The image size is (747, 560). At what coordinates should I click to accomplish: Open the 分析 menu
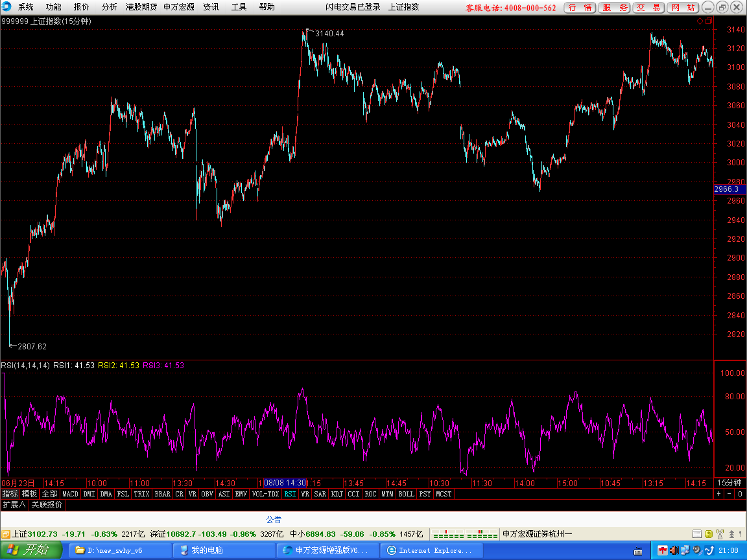tap(109, 7)
